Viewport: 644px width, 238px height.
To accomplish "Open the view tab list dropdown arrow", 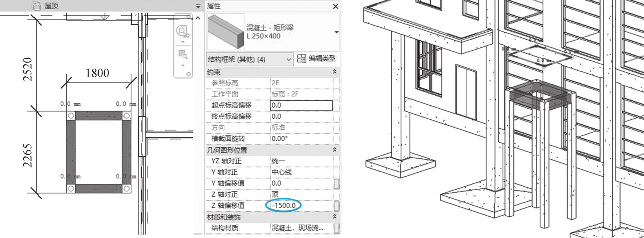I will click(198, 6).
